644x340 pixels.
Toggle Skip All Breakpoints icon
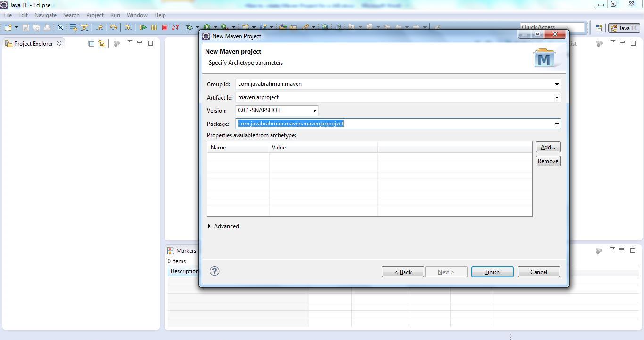60,27
